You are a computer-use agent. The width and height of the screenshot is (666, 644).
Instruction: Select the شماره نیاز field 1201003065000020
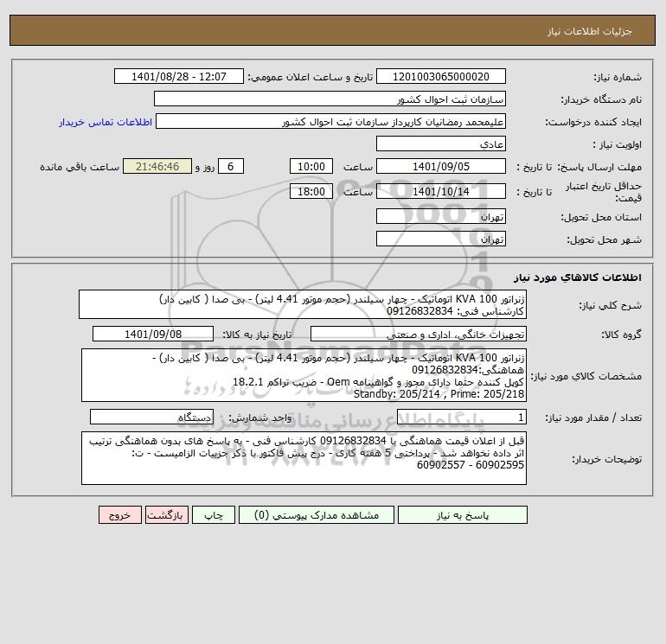point(441,76)
